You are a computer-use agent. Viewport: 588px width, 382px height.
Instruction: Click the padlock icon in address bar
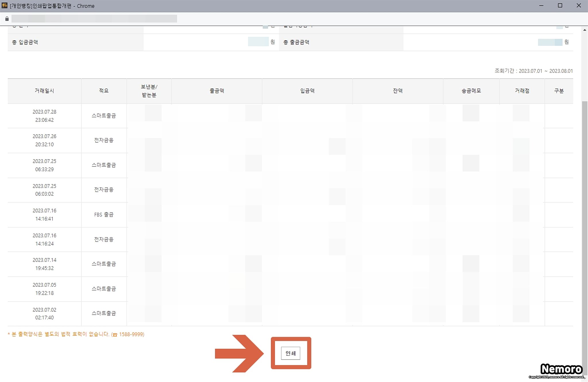click(7, 19)
